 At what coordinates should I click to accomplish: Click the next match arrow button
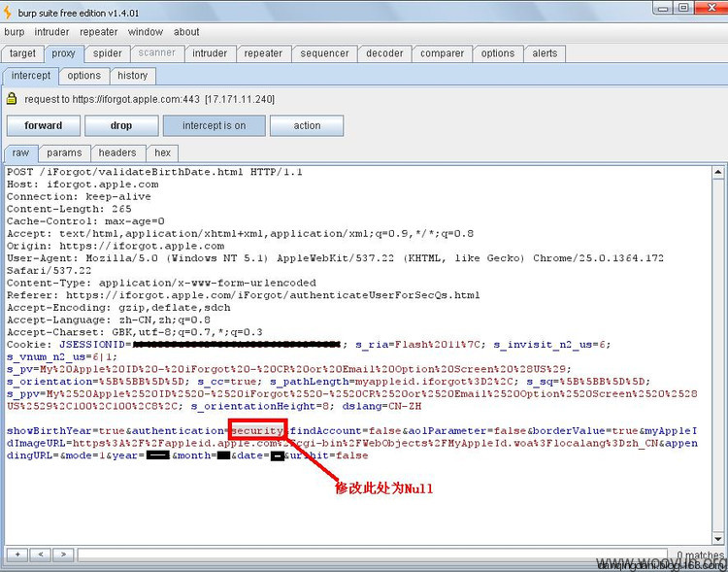[64, 554]
